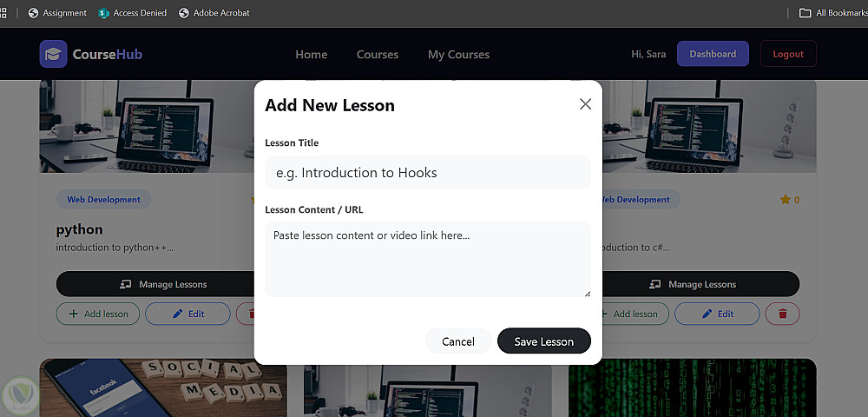
Task: Go to the Home nav link
Action: pos(311,54)
